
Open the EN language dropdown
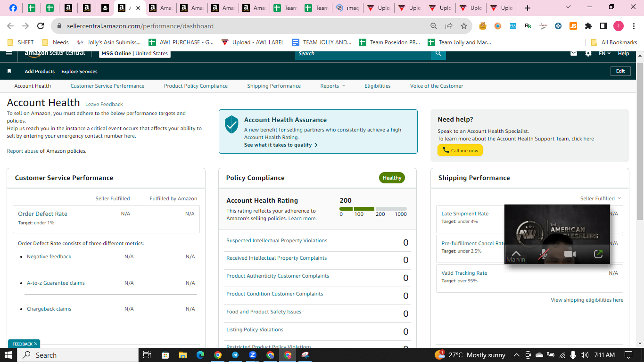point(604,54)
